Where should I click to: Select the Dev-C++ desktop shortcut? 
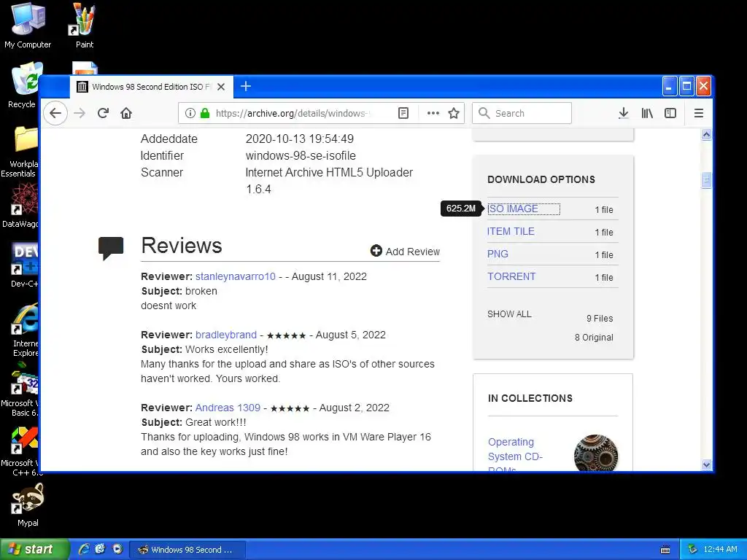click(24, 265)
